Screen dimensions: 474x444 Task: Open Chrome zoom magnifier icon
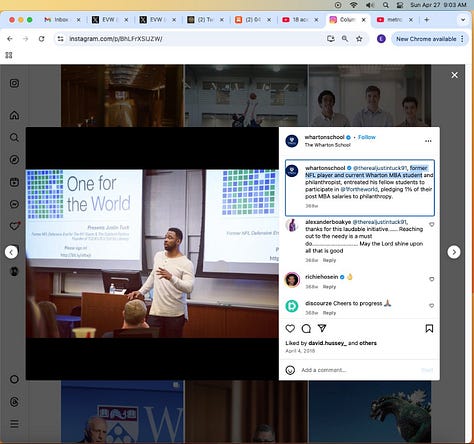(345, 39)
